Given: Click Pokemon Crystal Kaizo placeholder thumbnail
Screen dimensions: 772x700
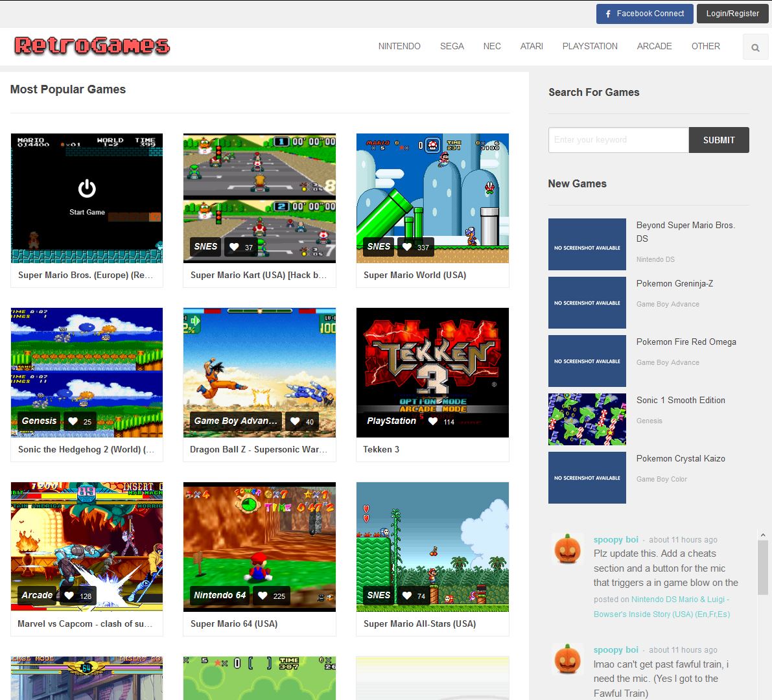Looking at the screenshot, I should [x=587, y=478].
